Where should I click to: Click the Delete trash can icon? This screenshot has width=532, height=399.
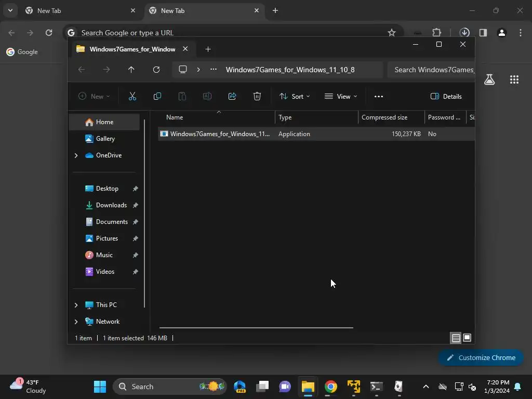(257, 96)
